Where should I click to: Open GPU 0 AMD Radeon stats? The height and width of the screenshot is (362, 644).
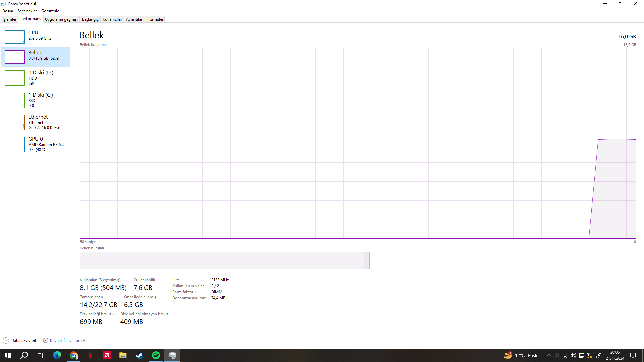pyautogui.click(x=35, y=144)
